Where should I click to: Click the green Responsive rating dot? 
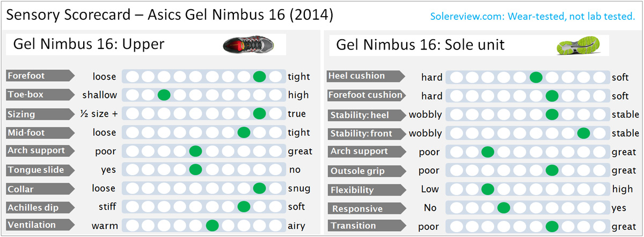503,208
